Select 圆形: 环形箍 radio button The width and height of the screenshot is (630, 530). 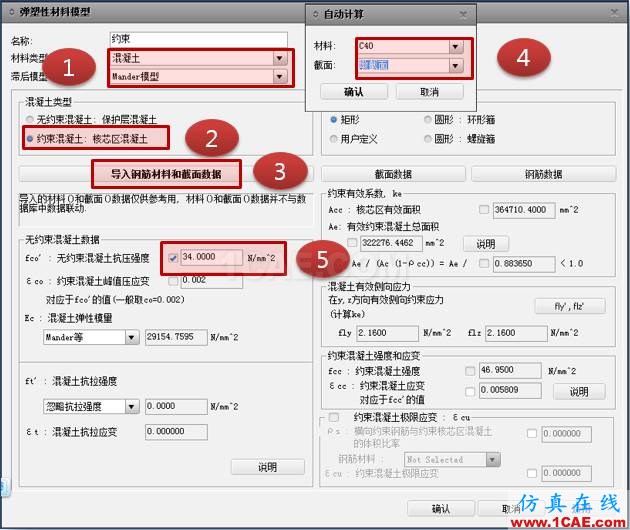tap(428, 119)
